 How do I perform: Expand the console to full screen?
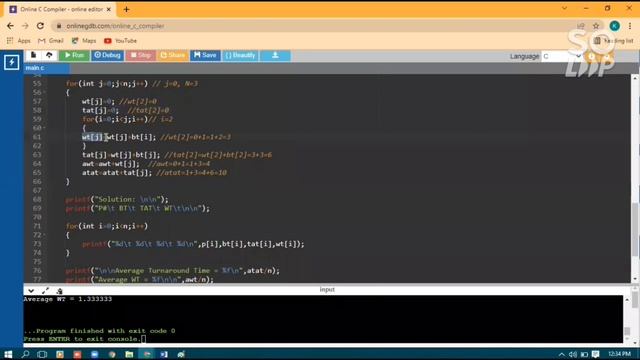coord(45,291)
